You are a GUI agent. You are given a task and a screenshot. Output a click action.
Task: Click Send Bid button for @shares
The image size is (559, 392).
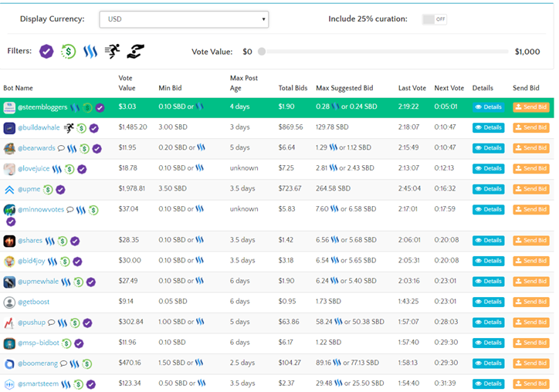tap(531, 240)
